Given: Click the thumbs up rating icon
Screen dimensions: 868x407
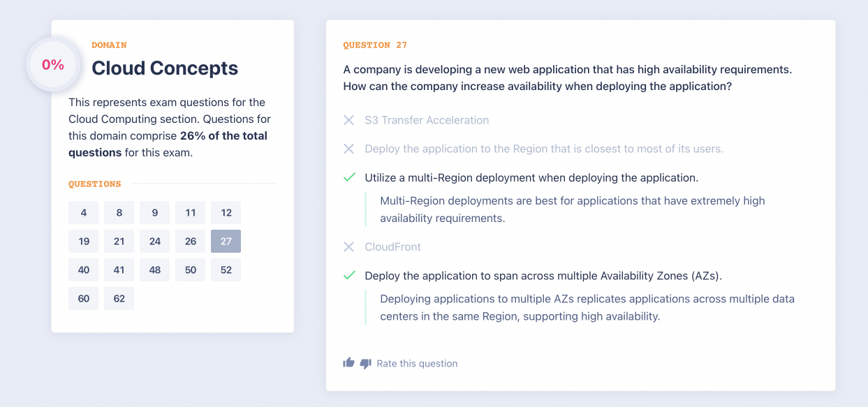Looking at the screenshot, I should 348,362.
